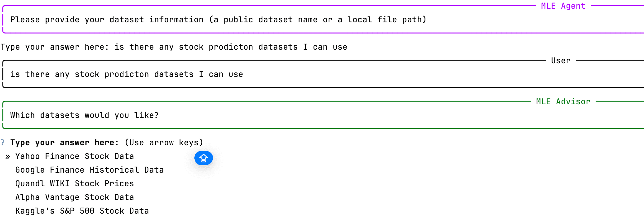The height and width of the screenshot is (222, 644).
Task: Click "Which datasets would you like?" text
Action: click(x=84, y=115)
